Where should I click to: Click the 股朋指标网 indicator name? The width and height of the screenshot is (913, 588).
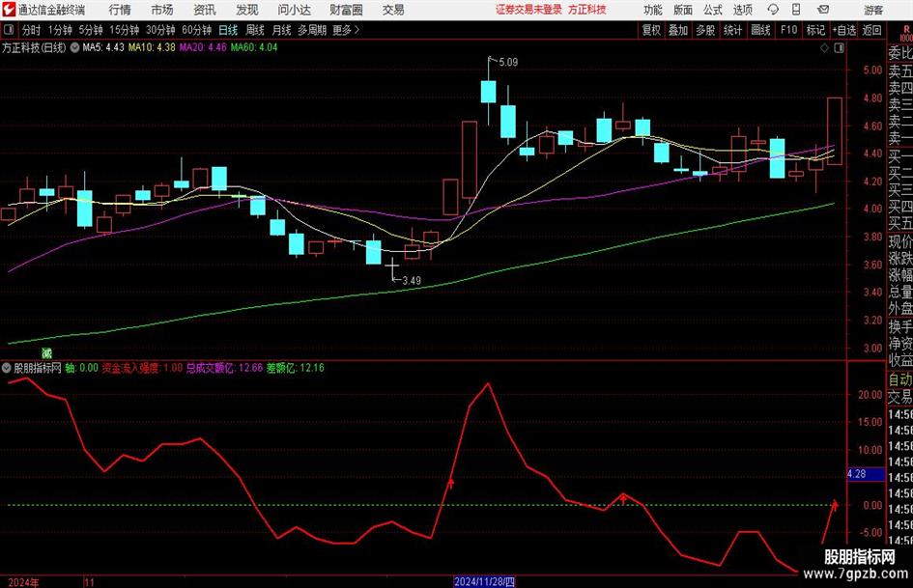(x=38, y=368)
